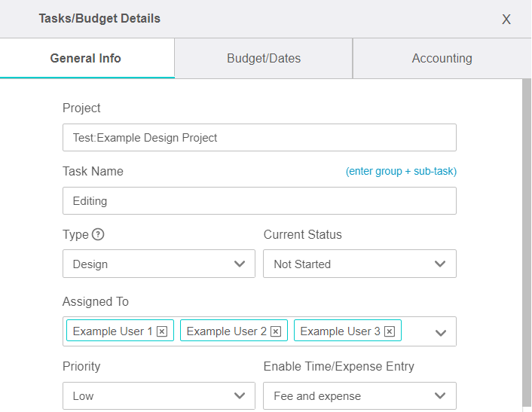Select the General Info tab

point(86,58)
